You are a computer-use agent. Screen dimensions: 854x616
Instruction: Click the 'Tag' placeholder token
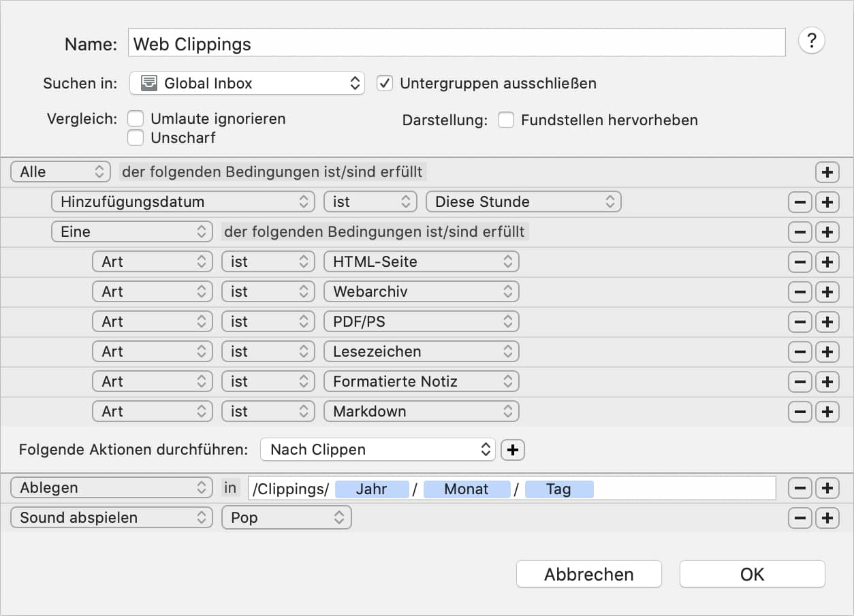(x=559, y=489)
